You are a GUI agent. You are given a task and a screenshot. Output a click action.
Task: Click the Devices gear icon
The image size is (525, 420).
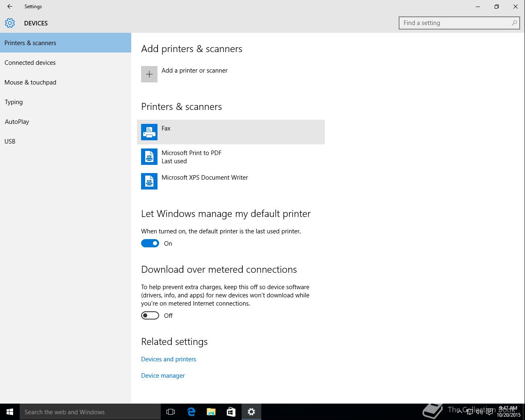(10, 23)
